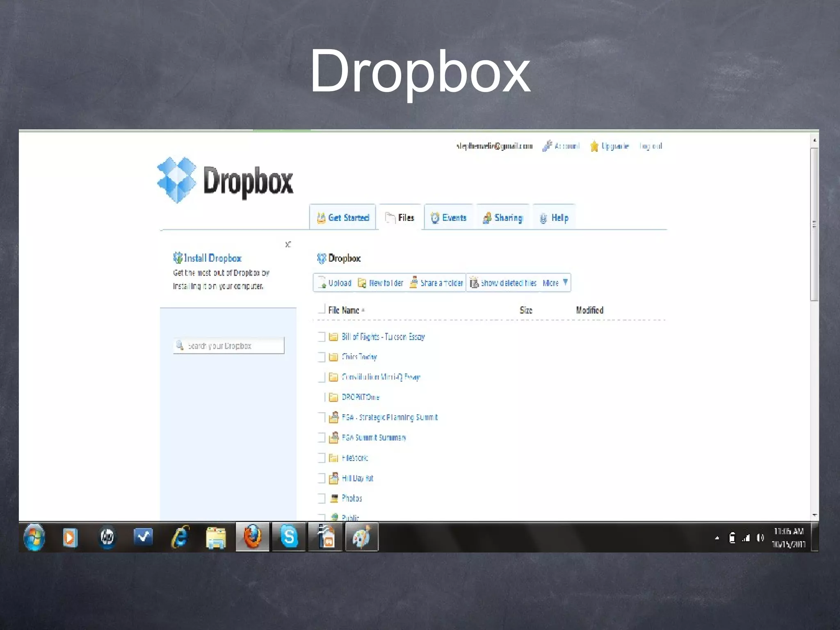The width and height of the screenshot is (840, 630).
Task: Click the network signal tray icon
Action: (x=746, y=538)
